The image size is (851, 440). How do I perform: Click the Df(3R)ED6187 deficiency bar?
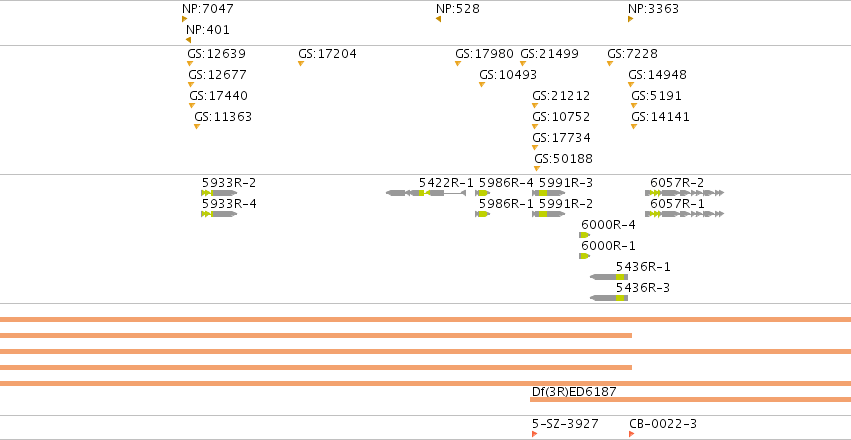[x=690, y=400]
